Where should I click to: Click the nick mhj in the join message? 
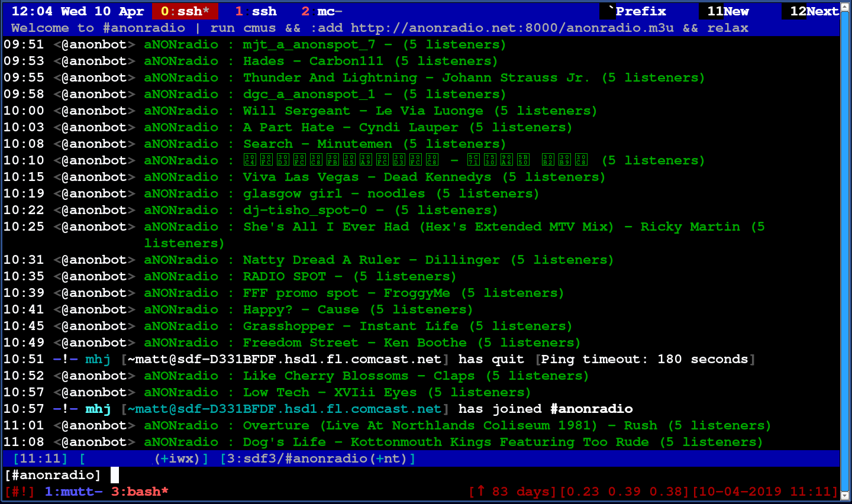tap(98, 409)
